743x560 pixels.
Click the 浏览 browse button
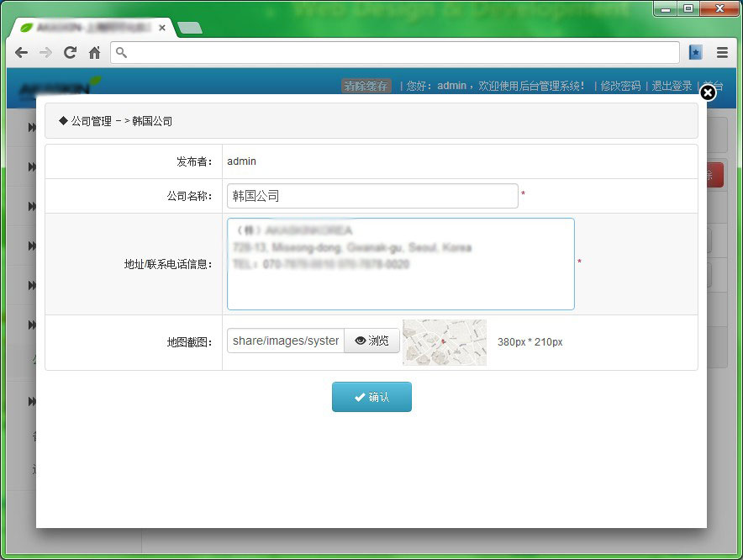[x=372, y=341]
